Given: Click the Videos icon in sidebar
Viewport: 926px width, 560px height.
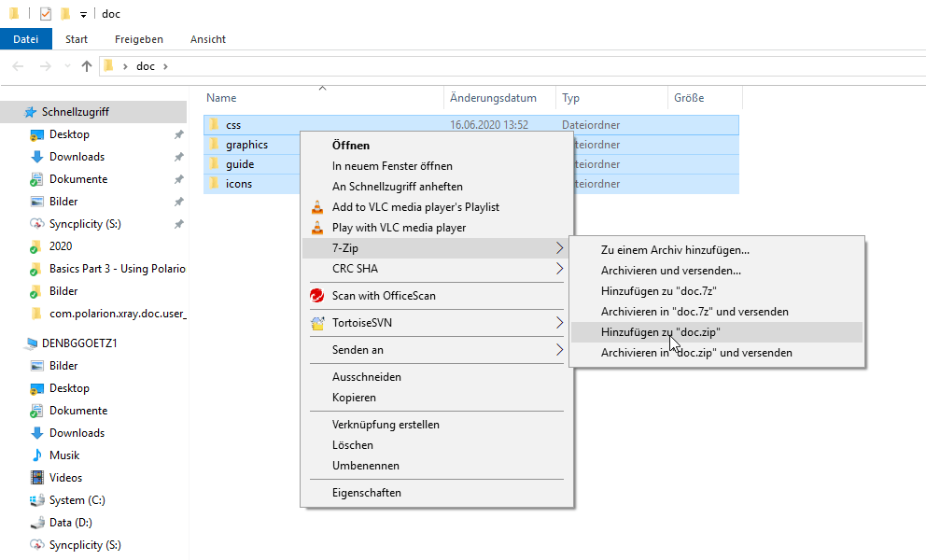Looking at the screenshot, I should 37,478.
